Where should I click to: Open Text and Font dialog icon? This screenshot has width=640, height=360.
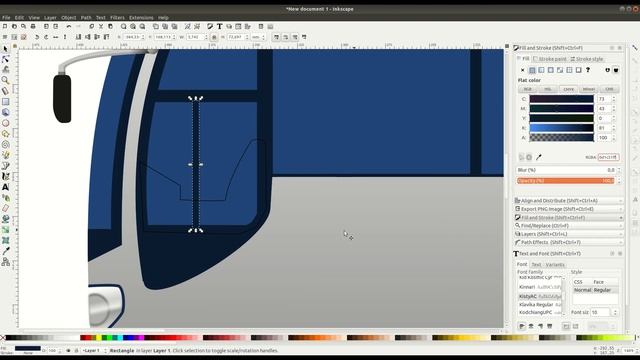[220, 27]
